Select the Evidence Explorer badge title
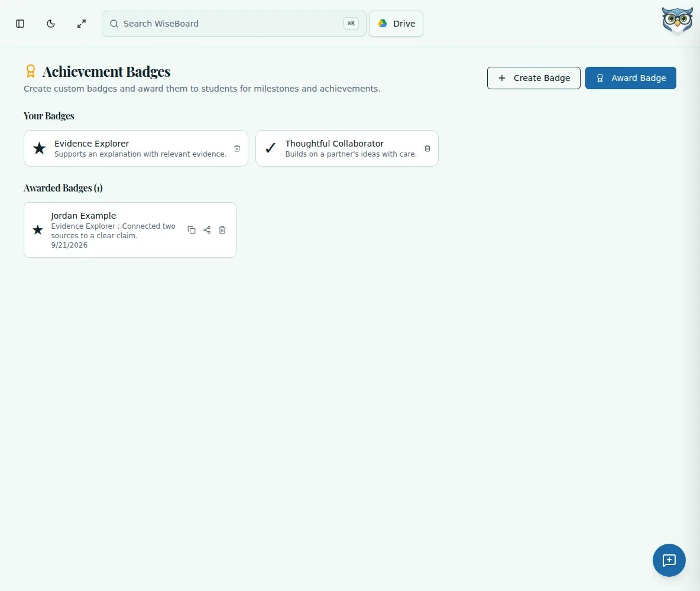The width and height of the screenshot is (700, 591). pyautogui.click(x=92, y=143)
